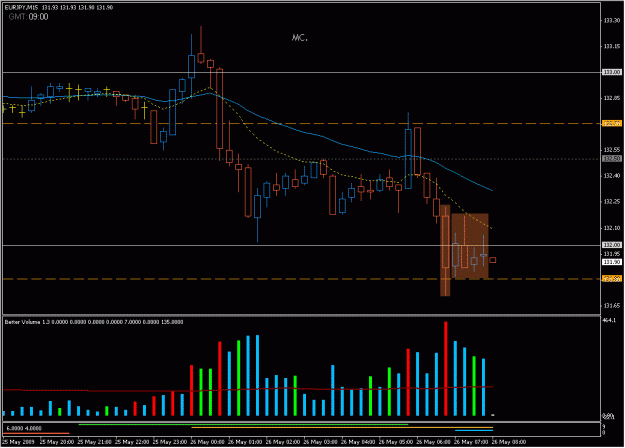Select the GMT: 09:00 clock label
Image resolution: width=625 pixels, height=448 pixels.
click(28, 17)
